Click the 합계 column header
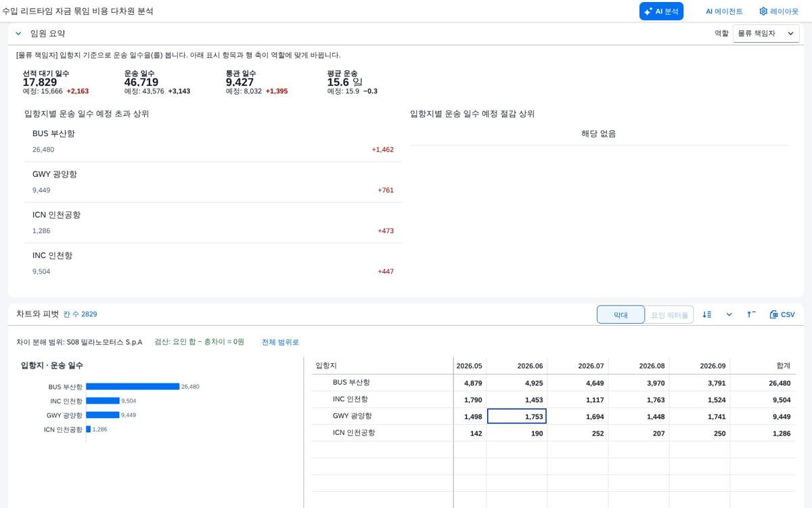The image size is (812, 508). tap(763, 366)
